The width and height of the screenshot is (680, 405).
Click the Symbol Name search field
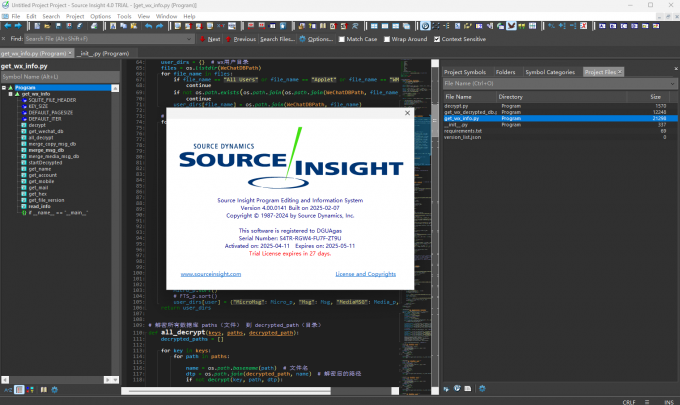pyautogui.click(x=60, y=77)
